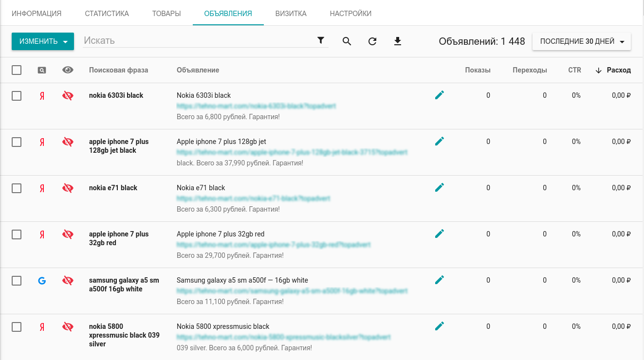Edit the Nokia e71 black ad
The image size is (644, 360).
(440, 187)
